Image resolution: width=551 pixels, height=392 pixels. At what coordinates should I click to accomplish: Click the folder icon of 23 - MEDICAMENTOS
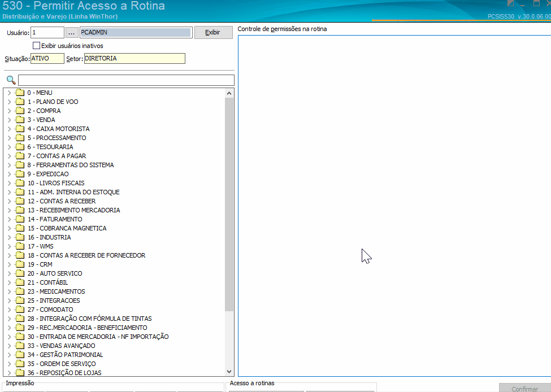point(20,291)
